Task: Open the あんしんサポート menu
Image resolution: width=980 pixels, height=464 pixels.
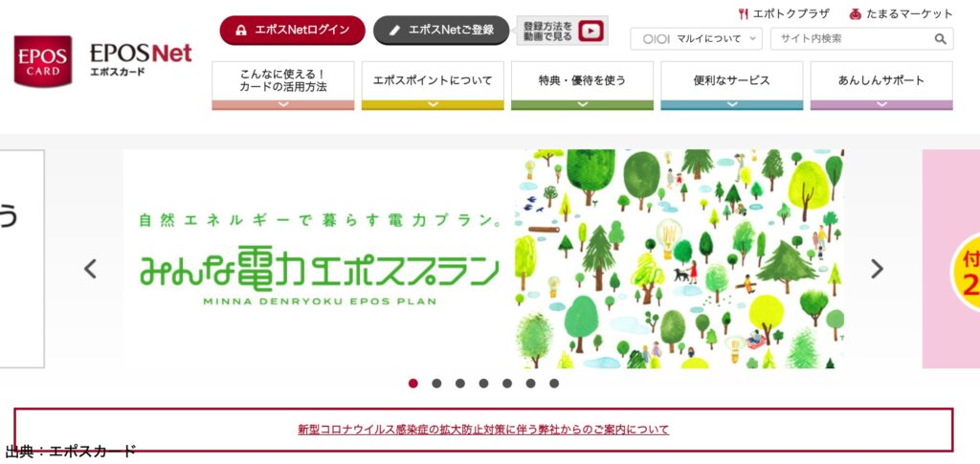Action: coord(881,85)
